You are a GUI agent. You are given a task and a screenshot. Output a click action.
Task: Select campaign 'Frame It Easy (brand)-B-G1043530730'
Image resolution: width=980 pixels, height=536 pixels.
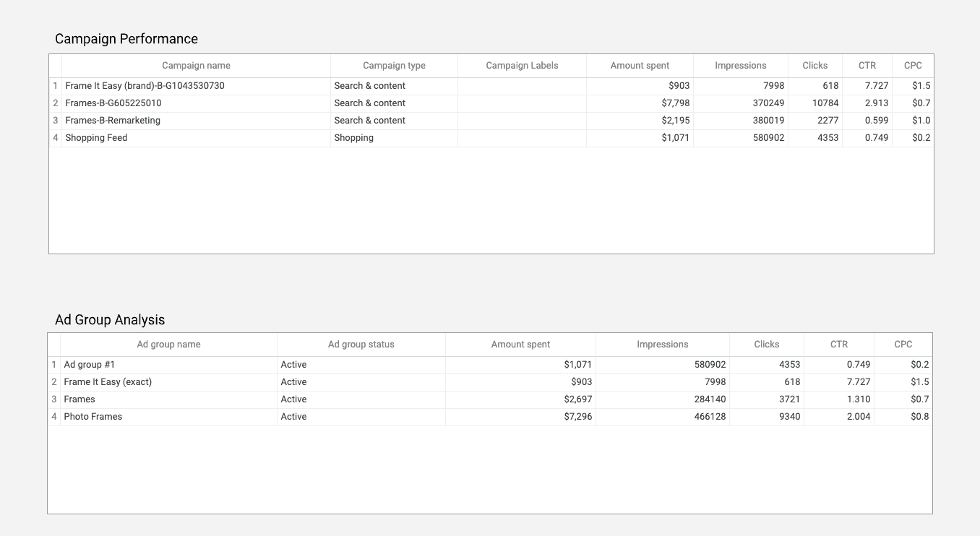[145, 86]
